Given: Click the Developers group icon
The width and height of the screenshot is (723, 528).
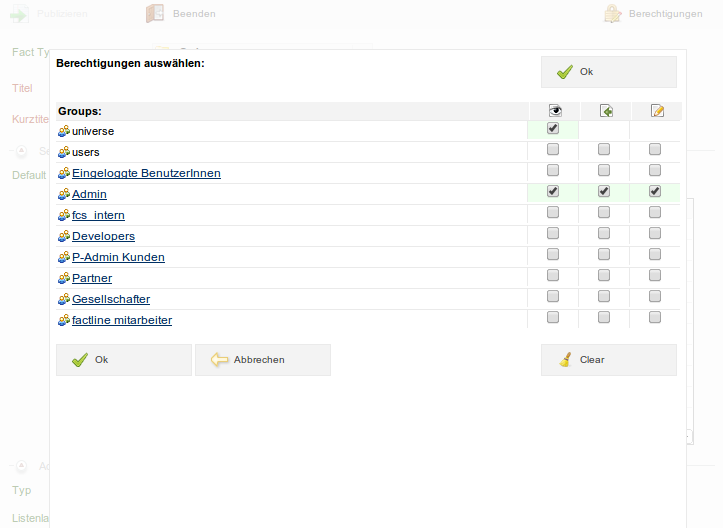Looking at the screenshot, I should click(x=64, y=236).
